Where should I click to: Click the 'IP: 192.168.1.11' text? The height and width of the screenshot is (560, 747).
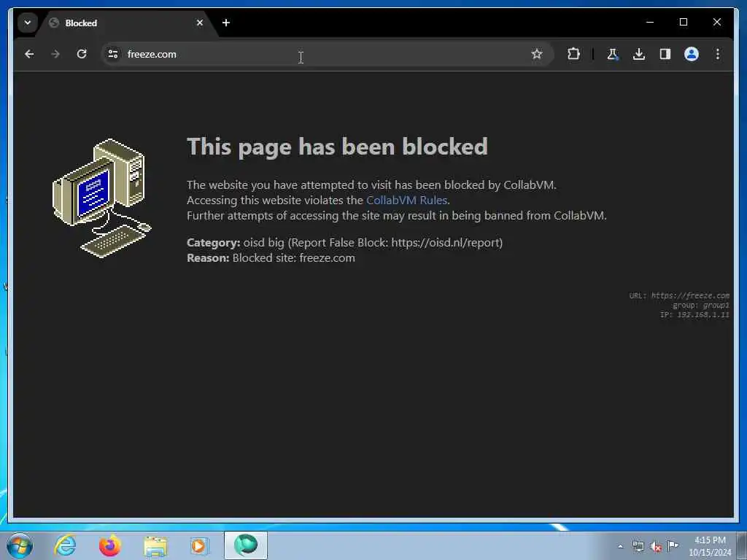tap(694, 315)
